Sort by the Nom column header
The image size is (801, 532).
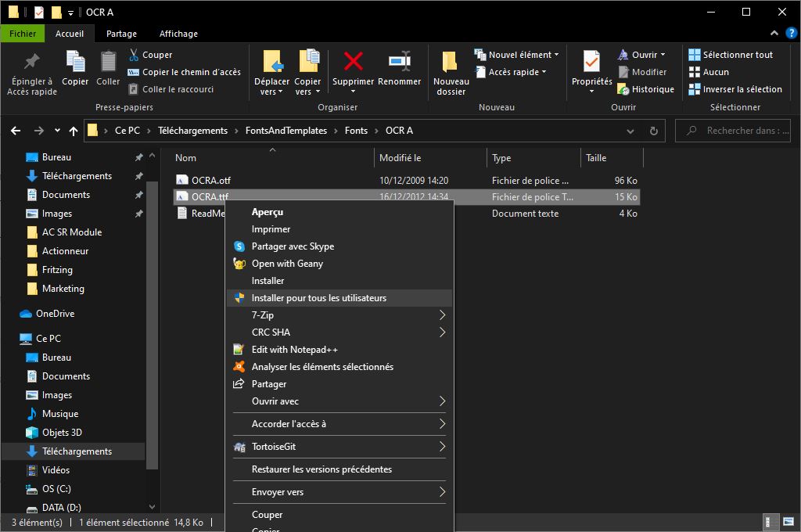tap(272, 158)
